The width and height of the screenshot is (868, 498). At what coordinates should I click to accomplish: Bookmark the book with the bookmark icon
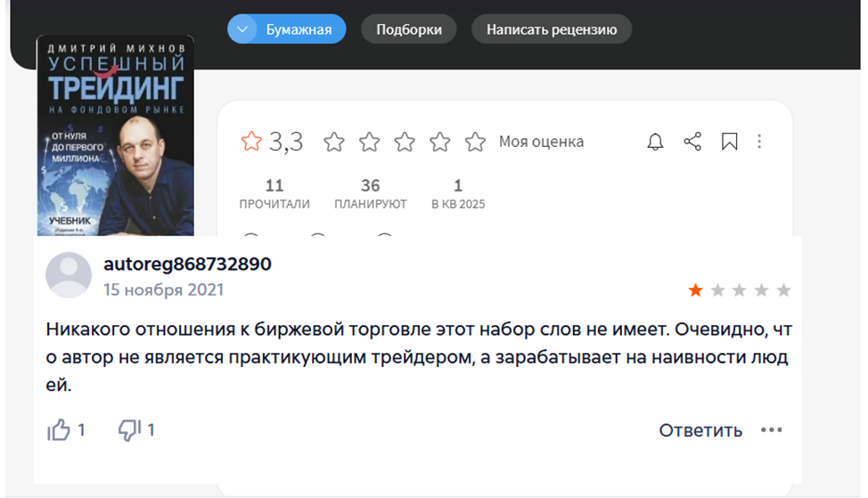pyautogui.click(x=730, y=142)
